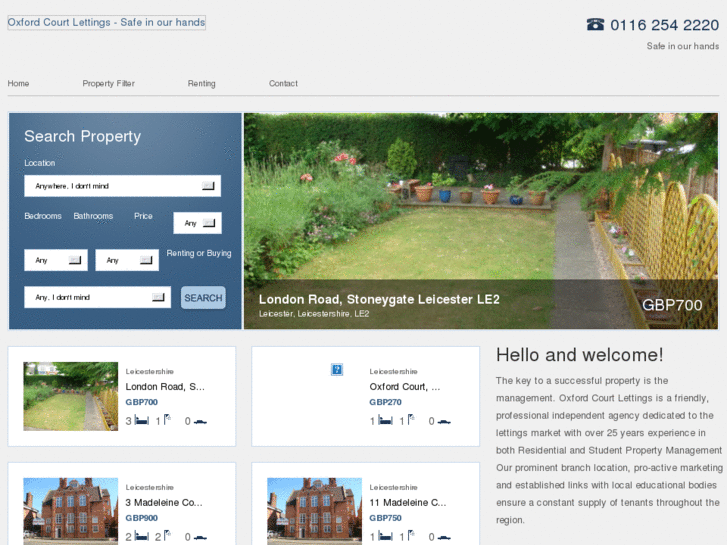The image size is (727, 545).
Task: Open the Renting or Buying dropdown
Action: tap(97, 297)
